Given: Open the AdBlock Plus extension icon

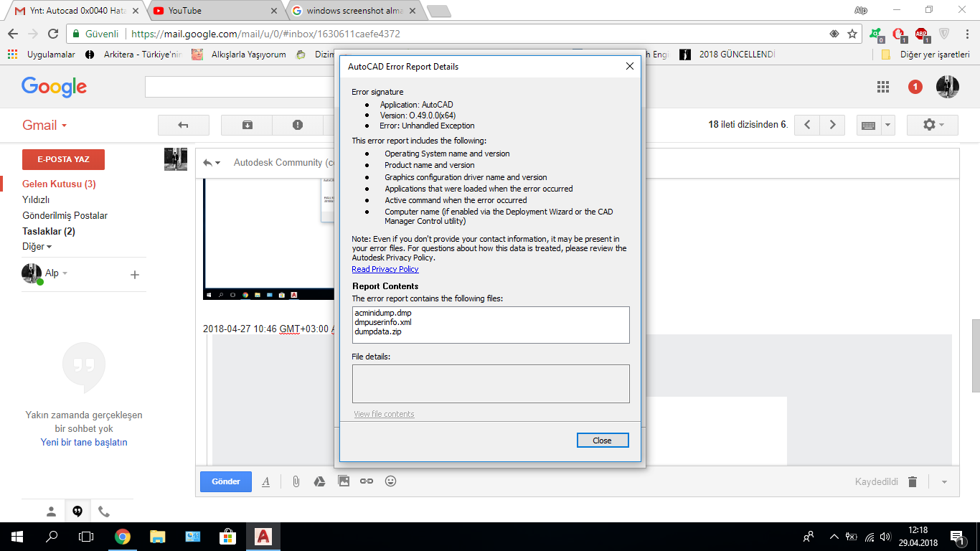Looking at the screenshot, I should coord(922,34).
